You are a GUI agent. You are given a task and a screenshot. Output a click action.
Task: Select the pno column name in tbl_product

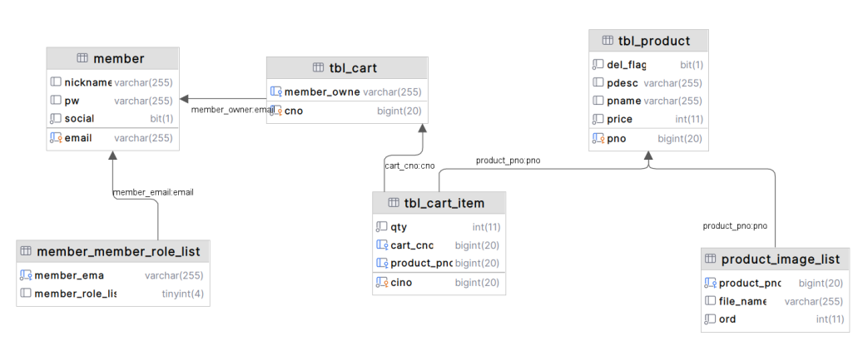[617, 138]
